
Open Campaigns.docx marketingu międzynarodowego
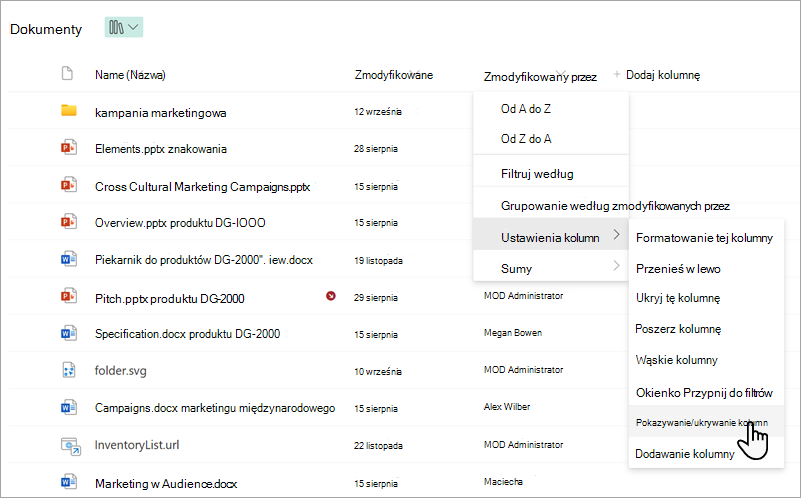coord(215,408)
